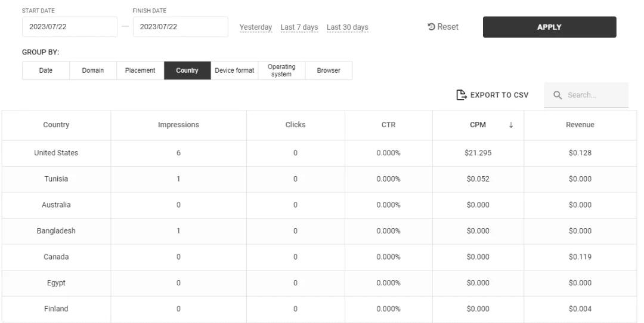The image size is (644, 323).
Task: Click Egypt's CPM $0.000 value
Action: (478, 282)
